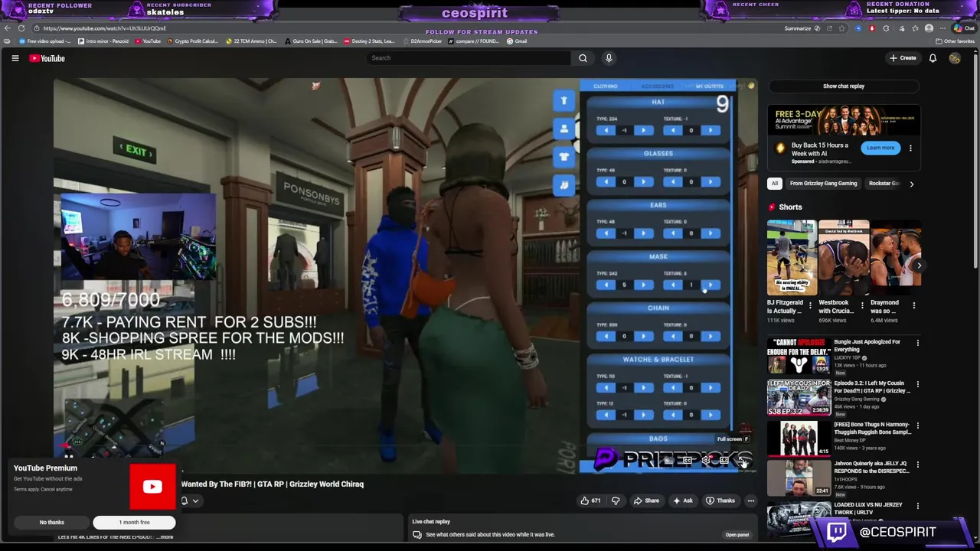Select the shoes category icon in game sidebar

pos(564,184)
